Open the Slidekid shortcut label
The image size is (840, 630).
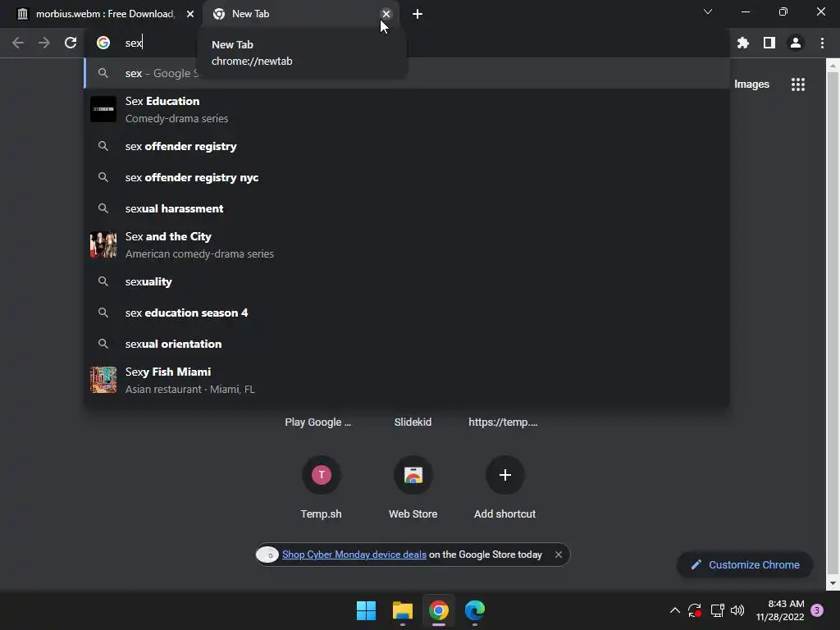click(413, 422)
